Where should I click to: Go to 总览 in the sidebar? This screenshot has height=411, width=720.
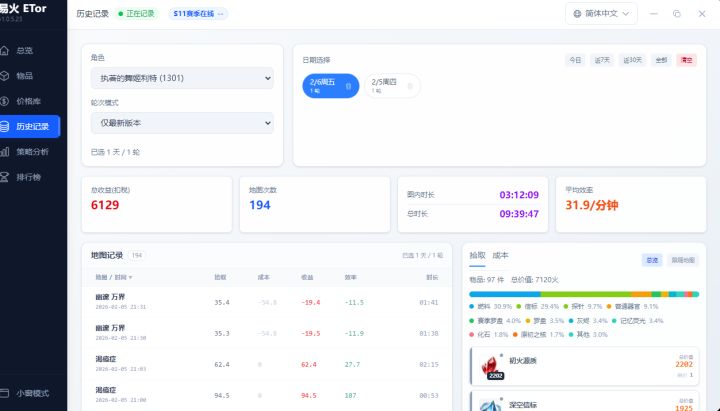point(24,51)
